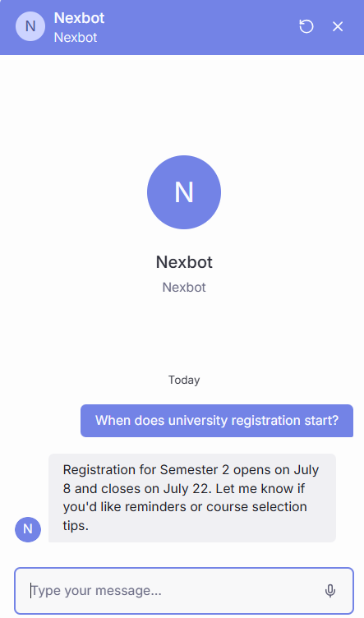Click the large Nexbot avatar circle
The width and height of the screenshot is (364, 618).
(184, 192)
